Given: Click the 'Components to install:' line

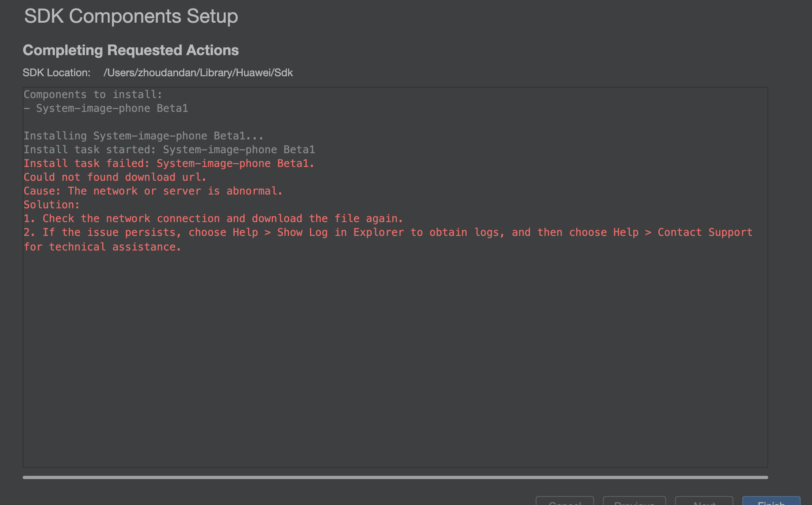Looking at the screenshot, I should [x=93, y=94].
